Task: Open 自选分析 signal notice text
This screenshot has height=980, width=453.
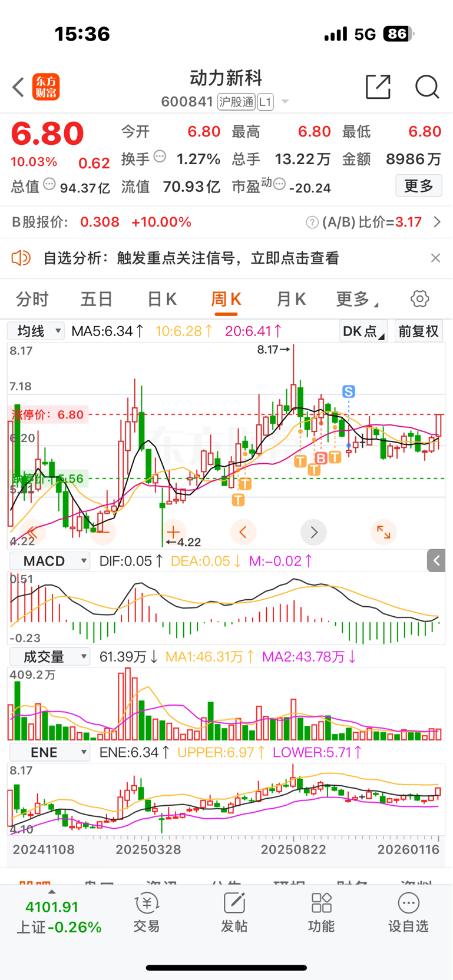Action: tap(191, 258)
